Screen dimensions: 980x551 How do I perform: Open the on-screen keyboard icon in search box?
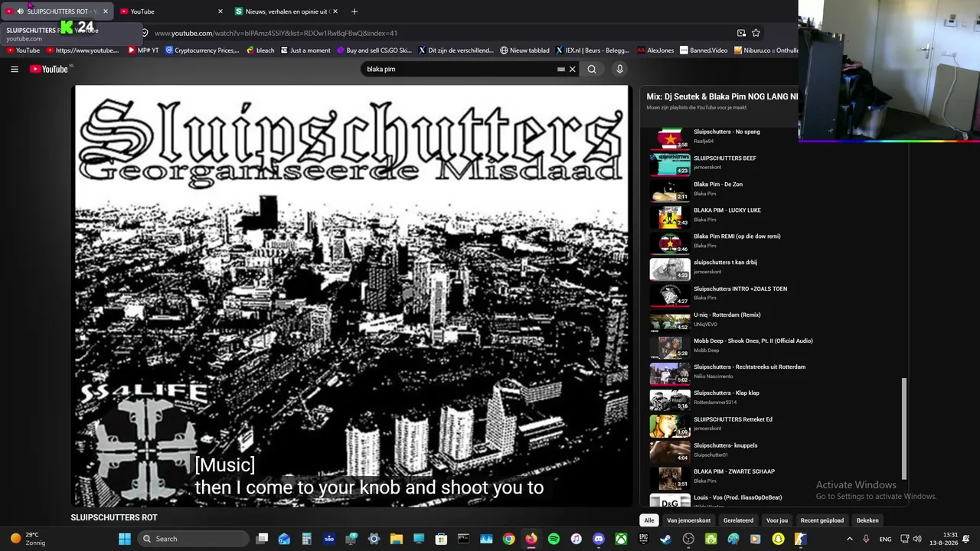(x=560, y=69)
